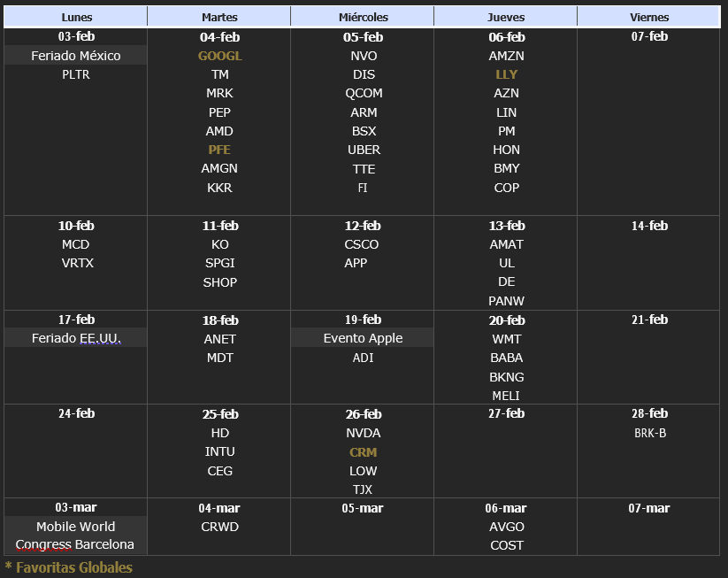Select the KKR ticker
Screen dimensions: 728x578
219,188
